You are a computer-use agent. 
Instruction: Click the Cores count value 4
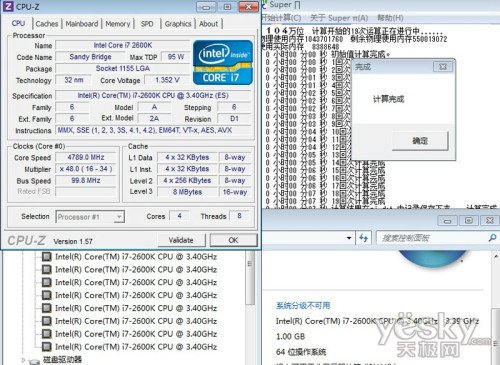[x=179, y=216]
